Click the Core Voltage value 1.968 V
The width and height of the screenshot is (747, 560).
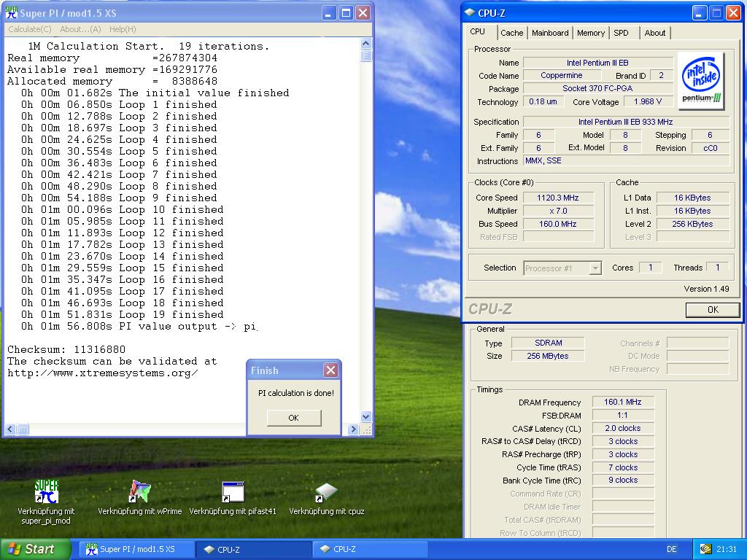(648, 101)
